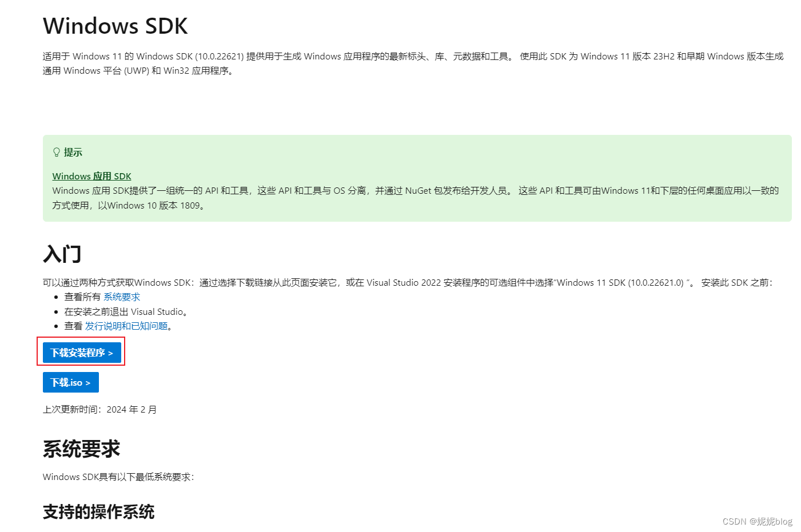Click the 下载.iso button
This screenshot has width=801, height=532.
point(71,382)
